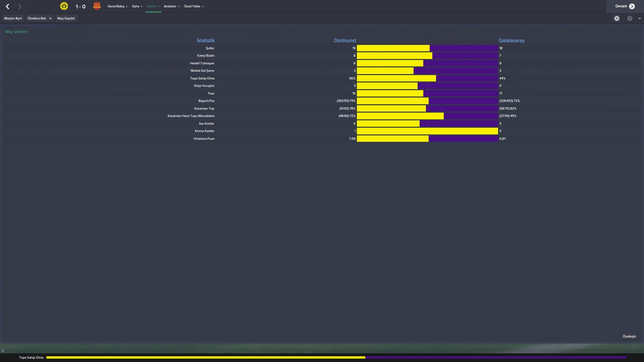Image resolution: width=644 pixels, height=362 pixels.
Task: Click the bottom Topa Sahip Olma label
Action: [31, 358]
